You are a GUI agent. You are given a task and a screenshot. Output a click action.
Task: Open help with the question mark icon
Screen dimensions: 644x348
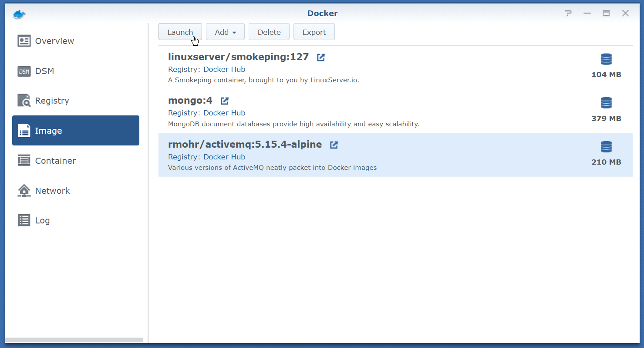click(x=568, y=14)
